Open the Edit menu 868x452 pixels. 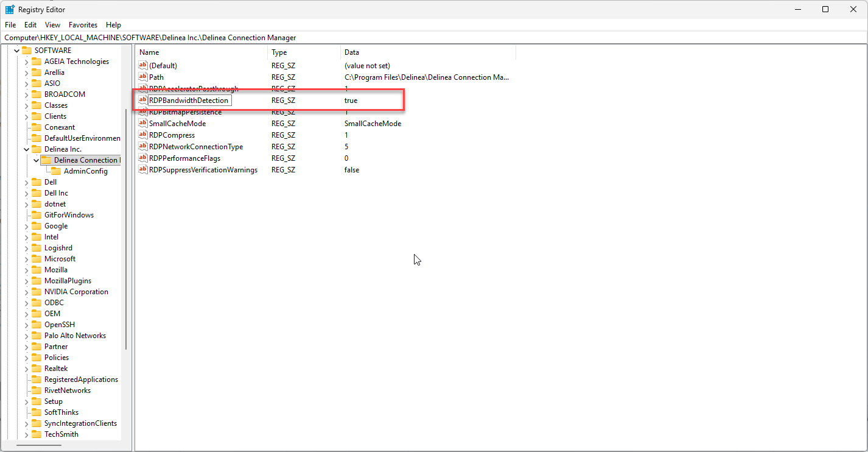(30, 25)
